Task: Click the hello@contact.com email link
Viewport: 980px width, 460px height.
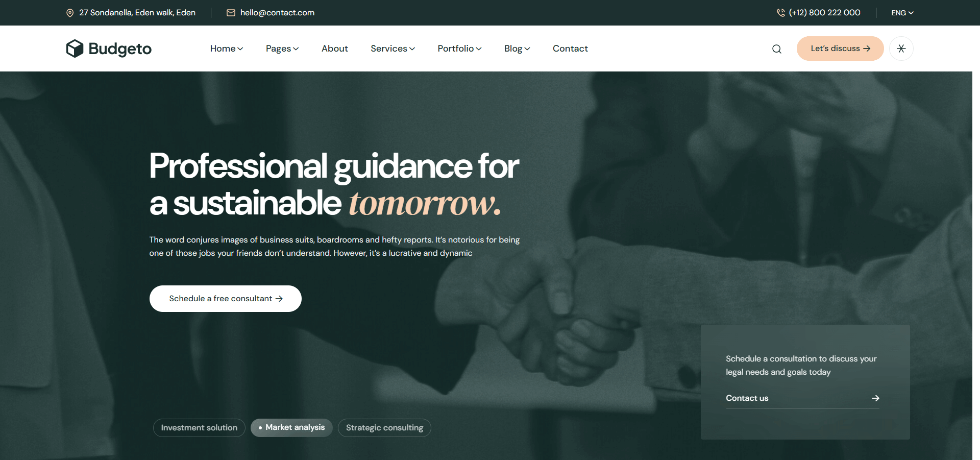Action: click(x=277, y=13)
